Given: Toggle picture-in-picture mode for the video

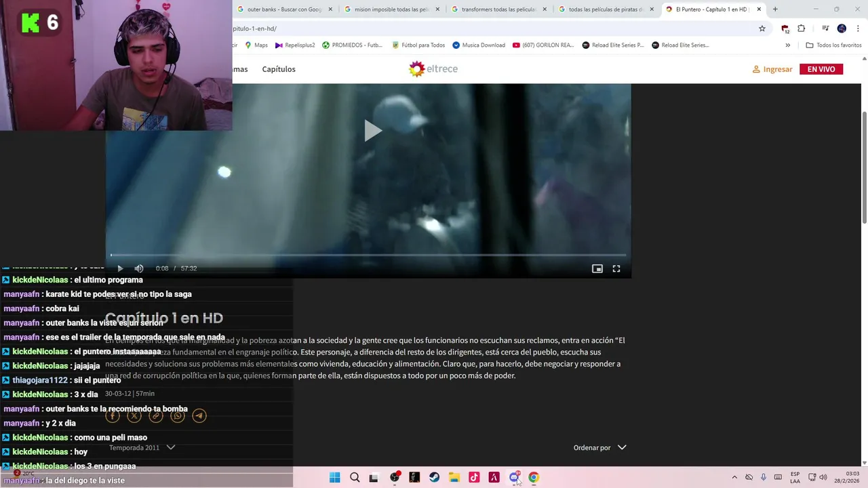Looking at the screenshot, I should point(597,268).
